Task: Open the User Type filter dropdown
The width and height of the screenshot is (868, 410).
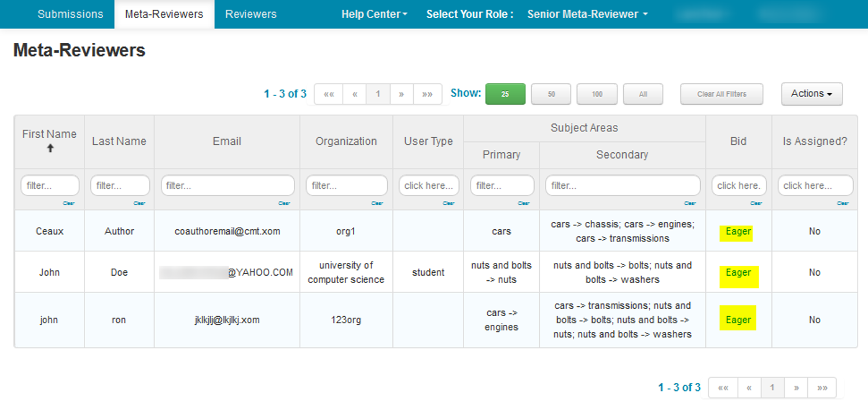Action: pos(429,185)
